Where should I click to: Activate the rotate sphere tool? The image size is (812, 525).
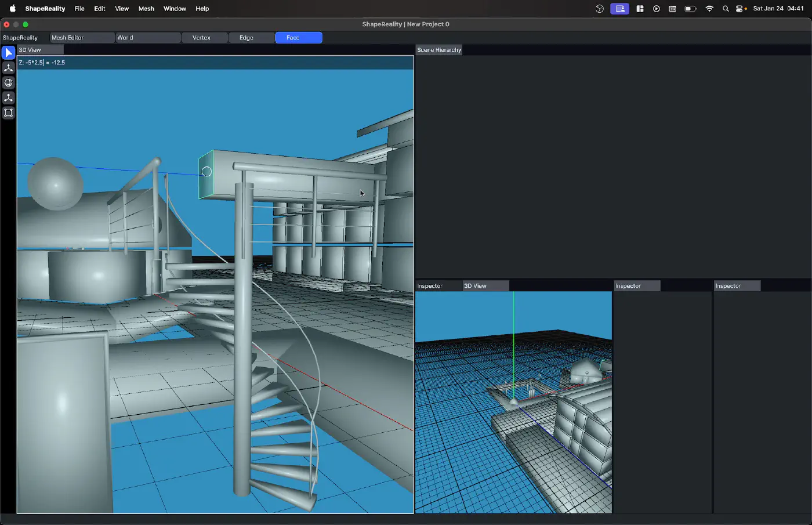point(8,83)
